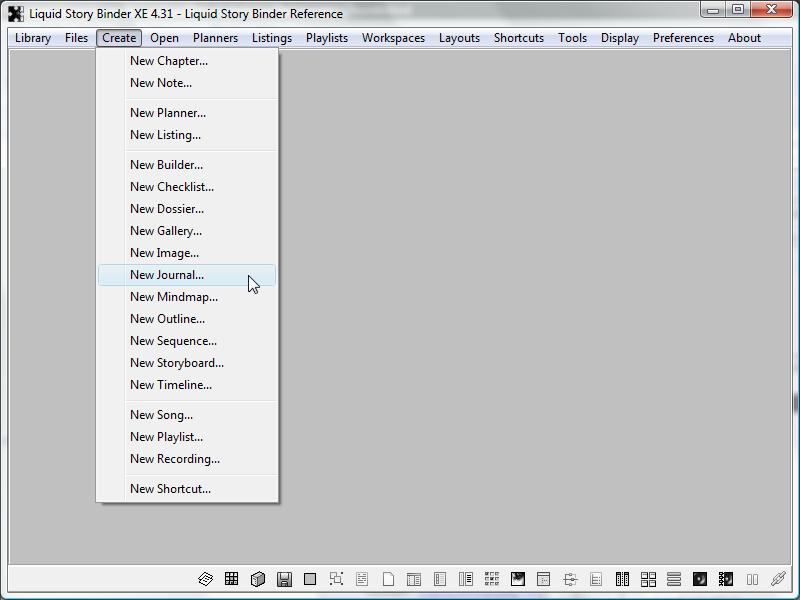The height and width of the screenshot is (600, 800).
Task: Click the pencil icon at toolbar's far right
Action: pos(778,579)
